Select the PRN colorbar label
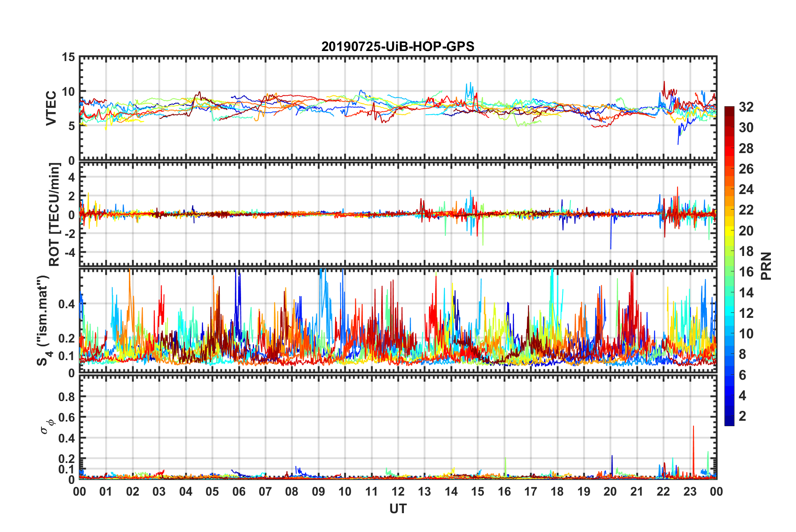796x532 pixels. point(766,266)
